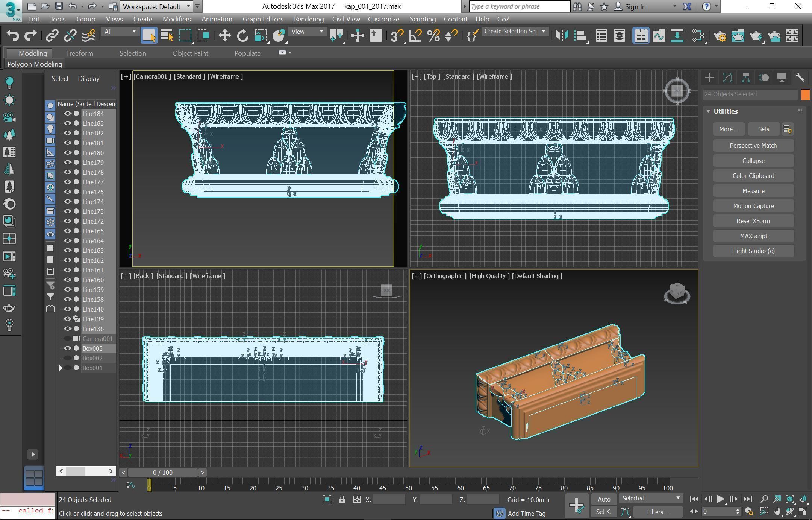Hide Line160 using its eye icon
This screenshot has width=812, height=520.
point(67,280)
